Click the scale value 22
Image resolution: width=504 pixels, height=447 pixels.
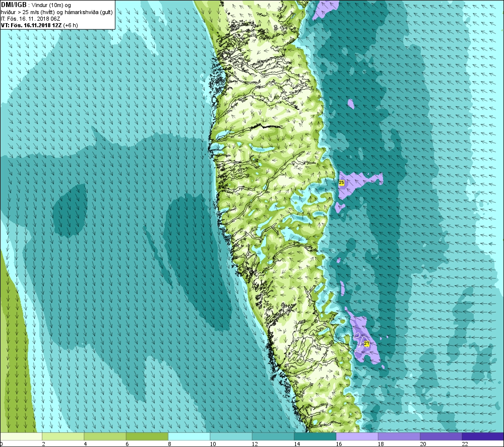(465, 444)
